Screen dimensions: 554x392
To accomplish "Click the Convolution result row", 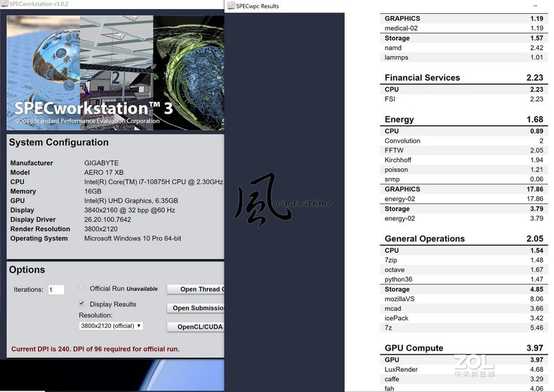I will tap(464, 141).
